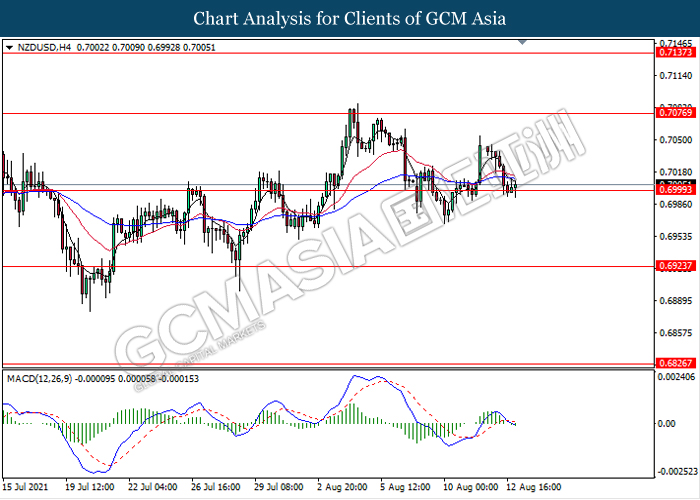
Task: Click the Chart Analysis for Clients title
Action: pos(350,18)
